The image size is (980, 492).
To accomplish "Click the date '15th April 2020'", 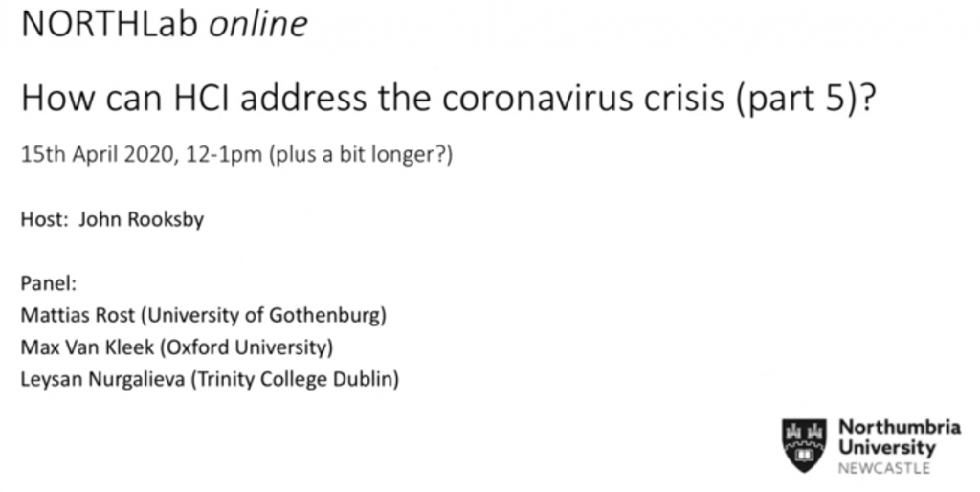I will point(97,154).
